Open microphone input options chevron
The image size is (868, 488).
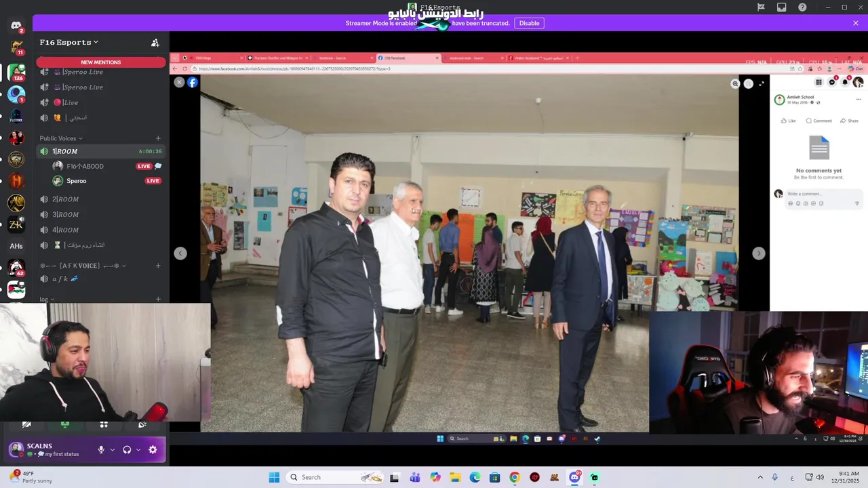point(113,449)
